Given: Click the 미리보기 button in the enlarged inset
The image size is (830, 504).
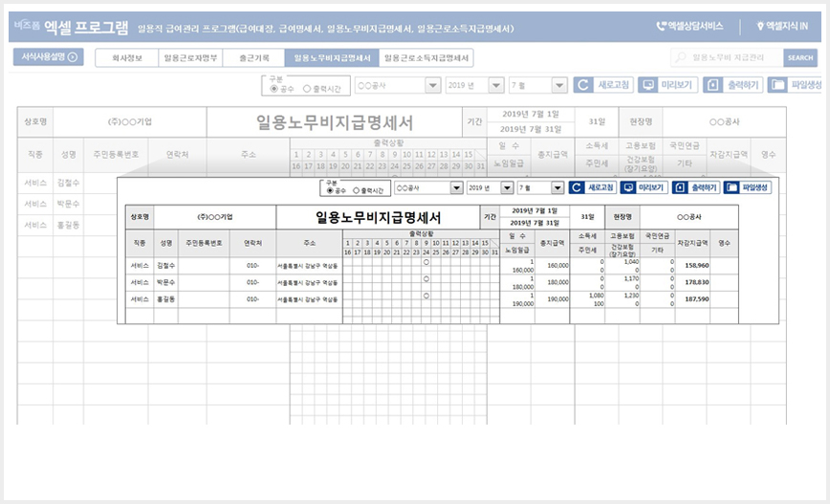Looking at the screenshot, I should click(644, 187).
